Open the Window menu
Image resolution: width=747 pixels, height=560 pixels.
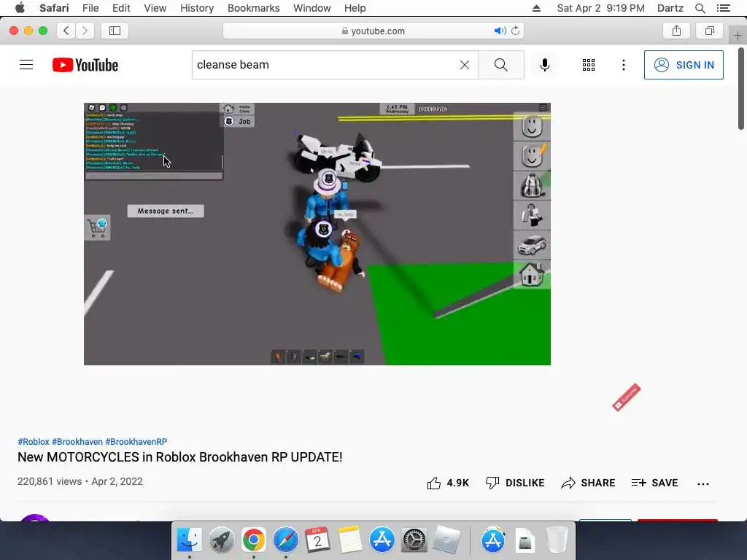pos(312,8)
